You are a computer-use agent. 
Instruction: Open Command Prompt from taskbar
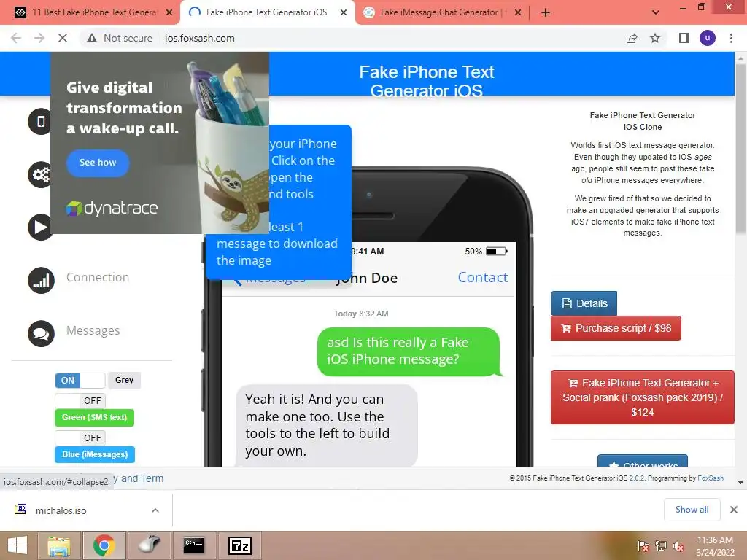coord(194,545)
